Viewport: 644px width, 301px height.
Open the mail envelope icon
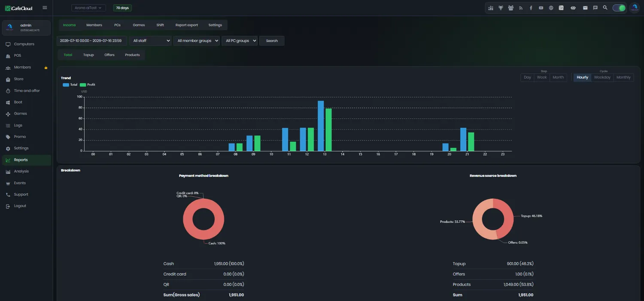coord(585,8)
